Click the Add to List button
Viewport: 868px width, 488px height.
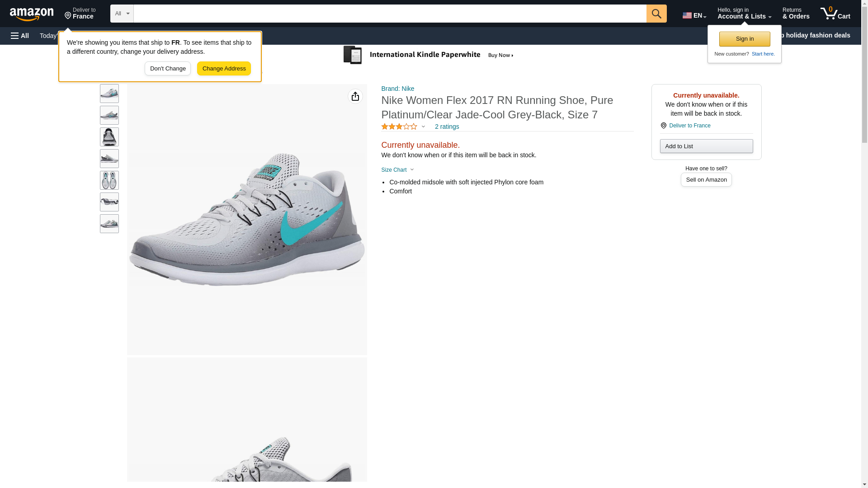tap(706, 146)
